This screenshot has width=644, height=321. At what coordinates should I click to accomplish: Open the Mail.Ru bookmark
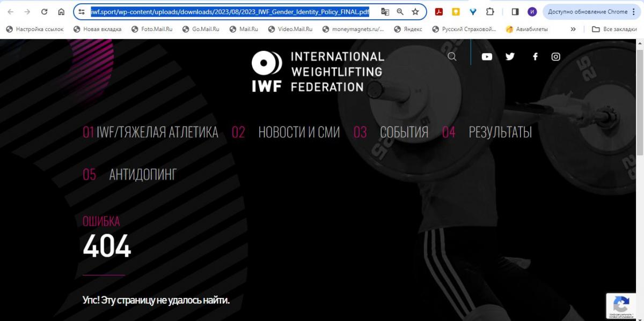[x=244, y=29]
